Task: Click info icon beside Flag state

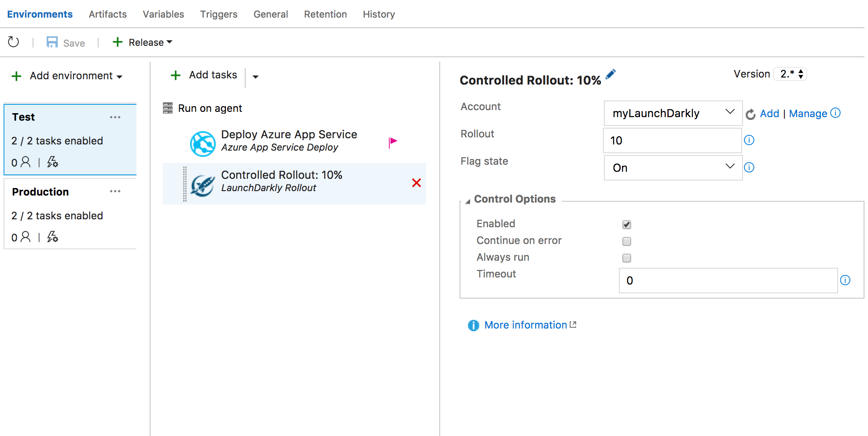Action: (749, 167)
